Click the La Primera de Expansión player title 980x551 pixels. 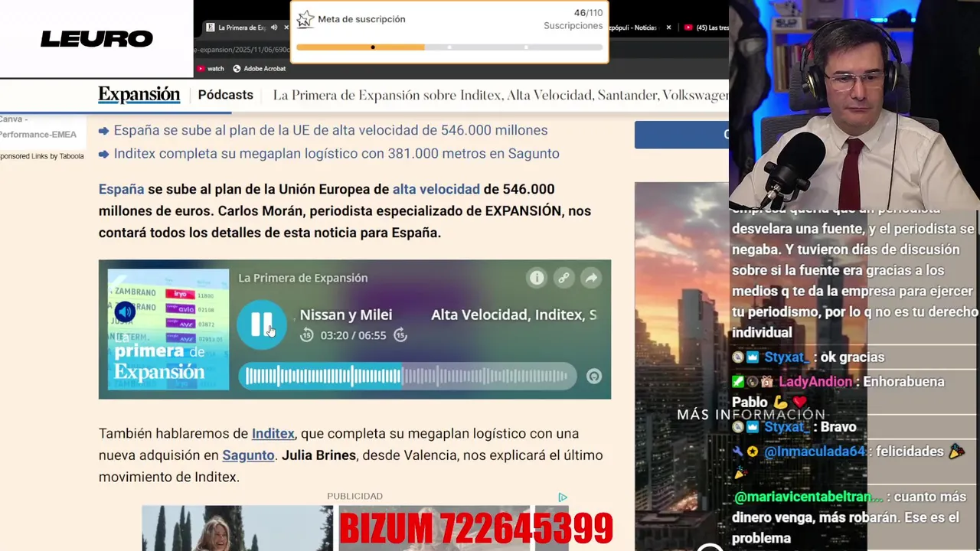303,278
